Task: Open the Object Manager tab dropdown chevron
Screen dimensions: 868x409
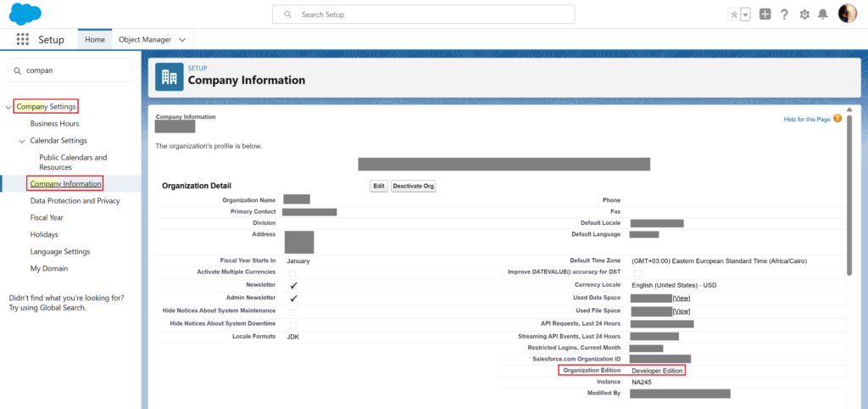Action: [182, 40]
